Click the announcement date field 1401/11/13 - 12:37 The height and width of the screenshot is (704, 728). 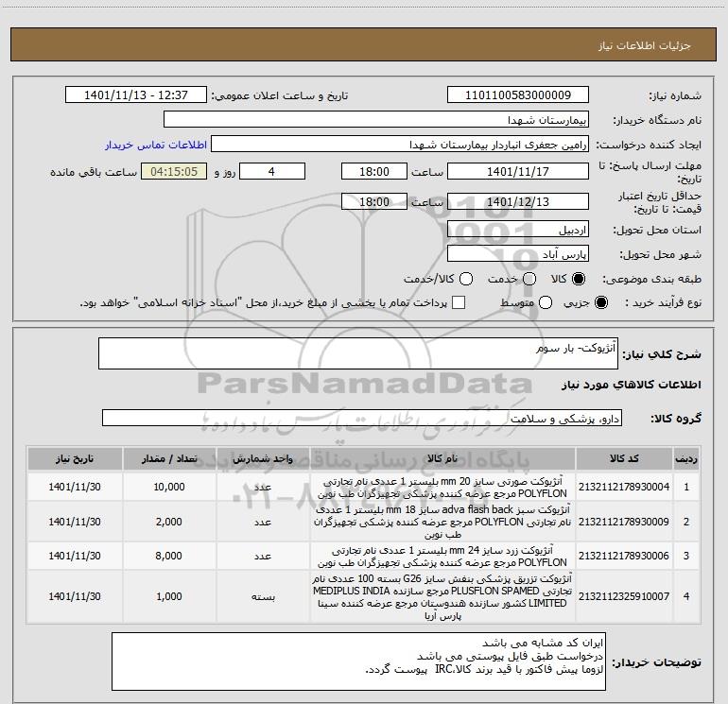(x=136, y=95)
